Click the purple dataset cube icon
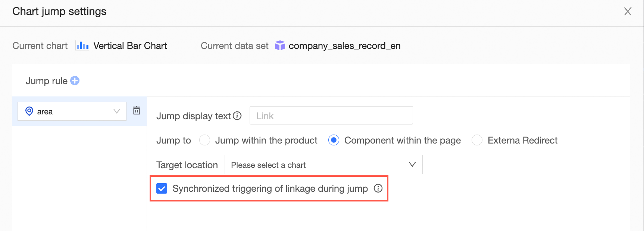This screenshot has height=231, width=644. (280, 46)
